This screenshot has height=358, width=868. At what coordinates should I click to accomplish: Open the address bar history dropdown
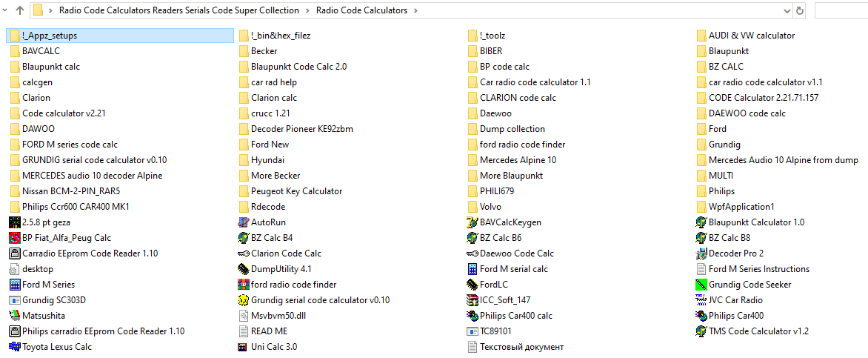pos(787,10)
